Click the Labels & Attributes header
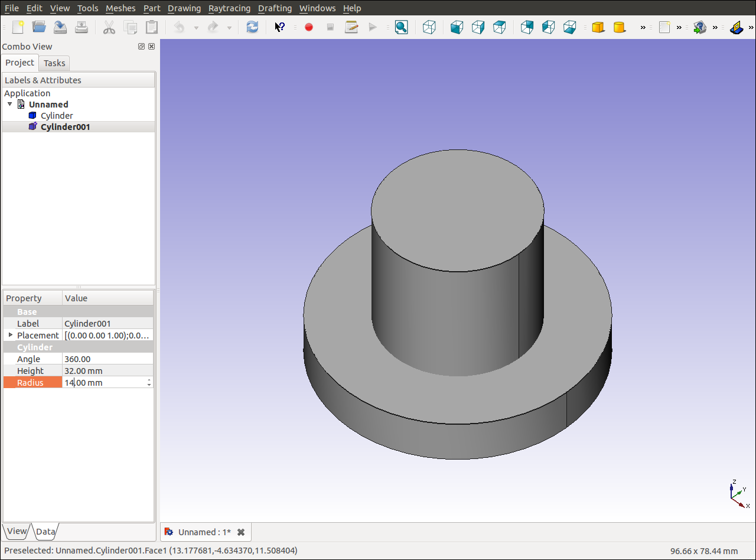This screenshot has width=756, height=560. (79, 80)
